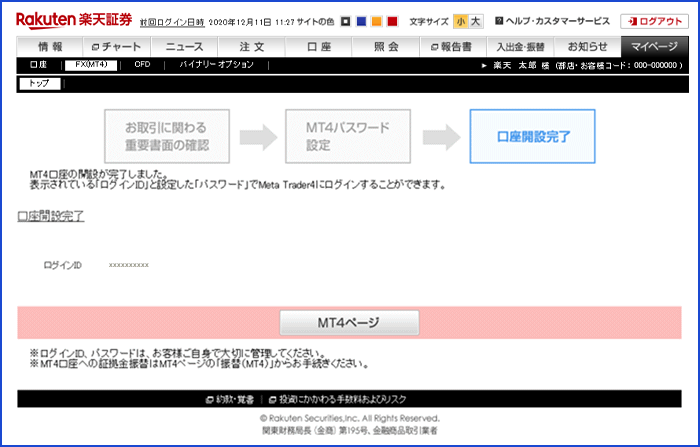This screenshot has width=700, height=447.
Task: Click the トップ sub-tab
Action: pos(40,84)
